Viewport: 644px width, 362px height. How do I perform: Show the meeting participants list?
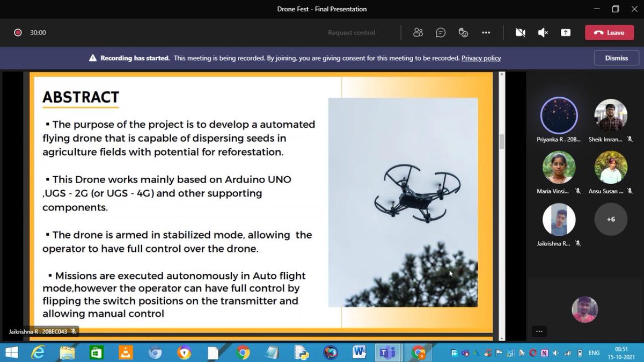[418, 33]
